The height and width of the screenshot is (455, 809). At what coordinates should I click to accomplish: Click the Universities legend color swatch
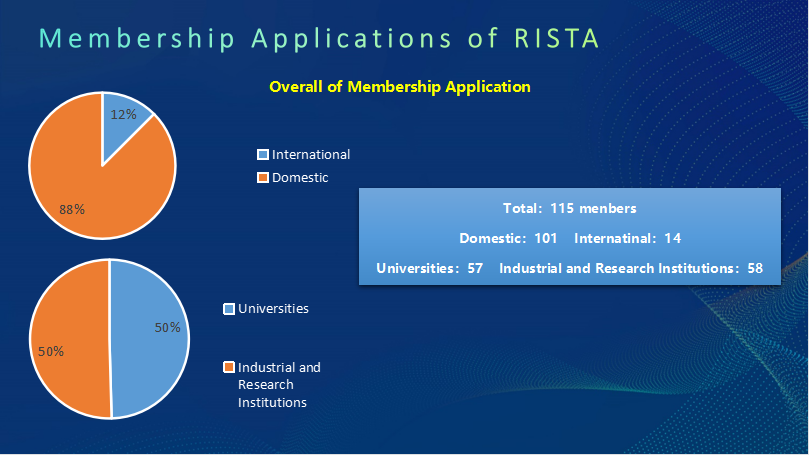[229, 309]
